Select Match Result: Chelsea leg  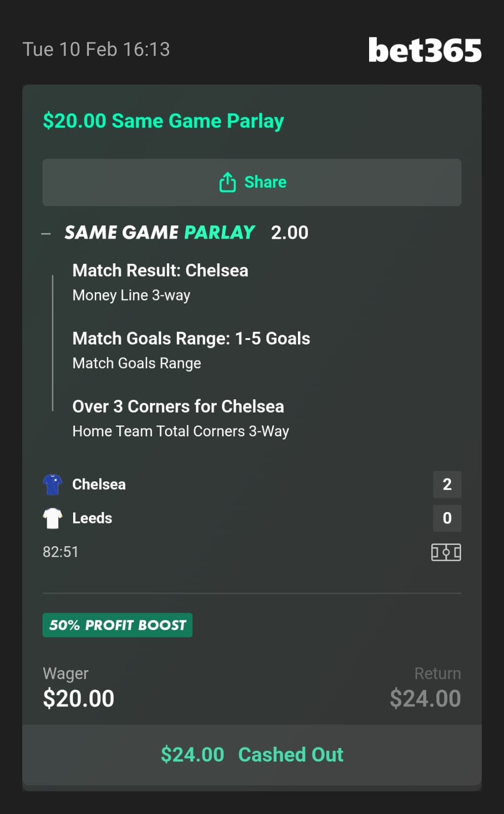click(160, 271)
